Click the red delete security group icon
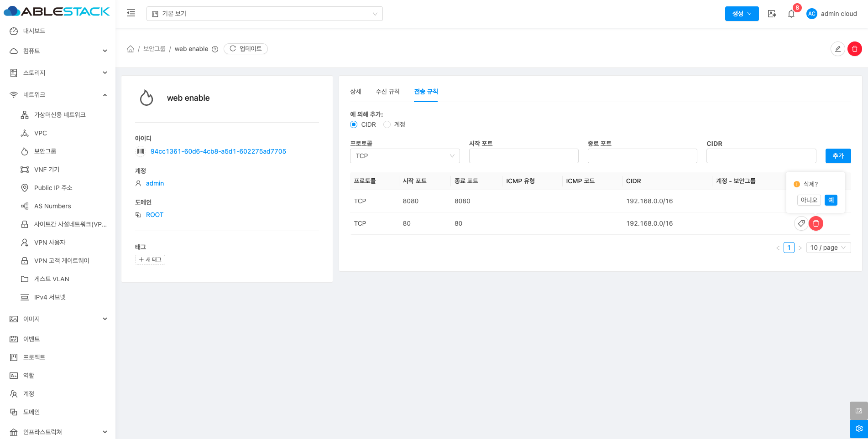868x439 pixels. (x=854, y=49)
